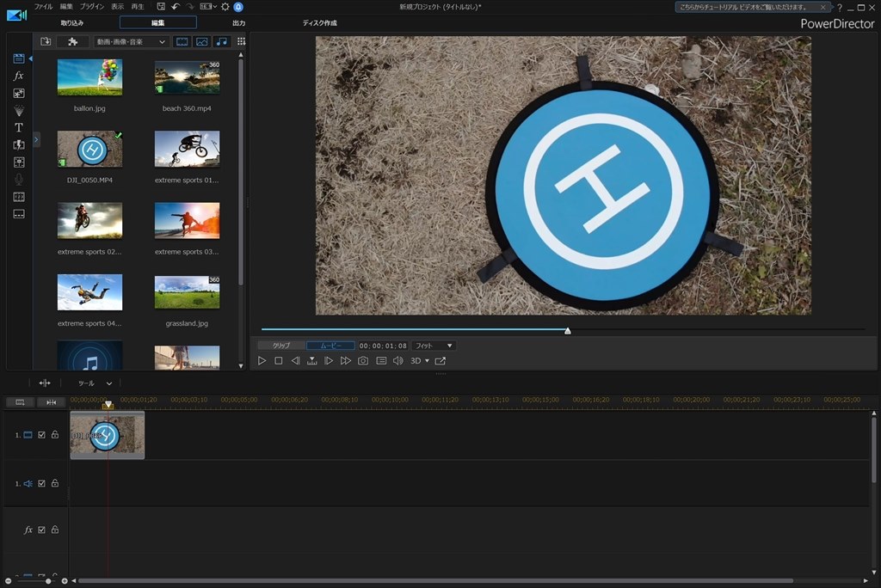Viewport: 881px width, 588px height.
Task: Toggle image files filter in library
Action: click(201, 41)
